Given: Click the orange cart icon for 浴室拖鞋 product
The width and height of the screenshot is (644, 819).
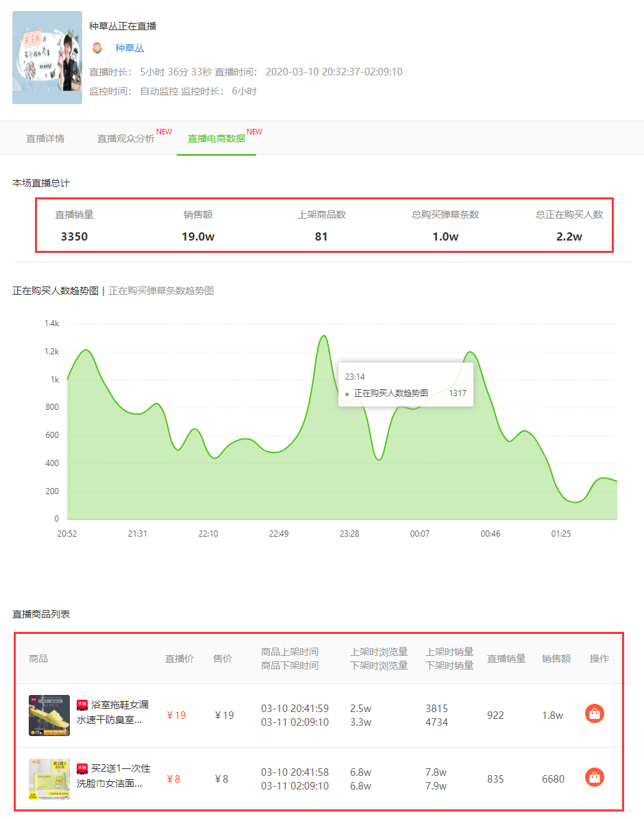Looking at the screenshot, I should point(594,713).
